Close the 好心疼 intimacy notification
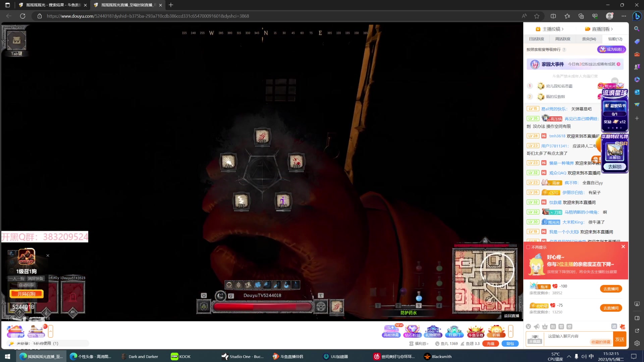Image resolution: width=644 pixels, height=362 pixels. [623, 247]
